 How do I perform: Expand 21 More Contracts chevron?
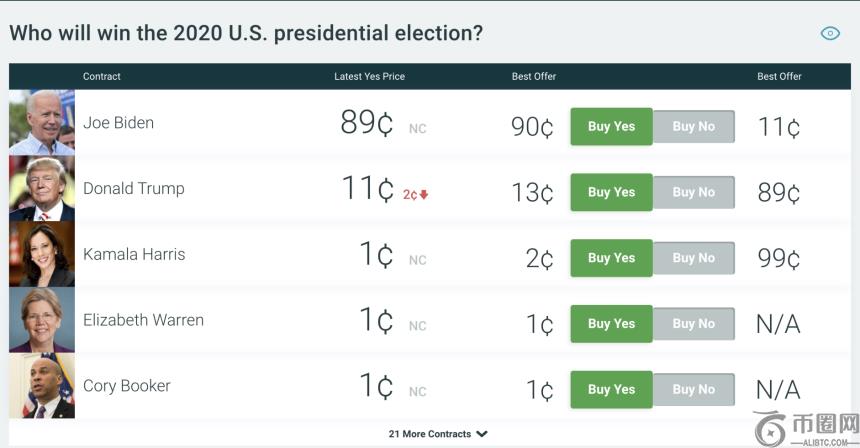click(482, 434)
